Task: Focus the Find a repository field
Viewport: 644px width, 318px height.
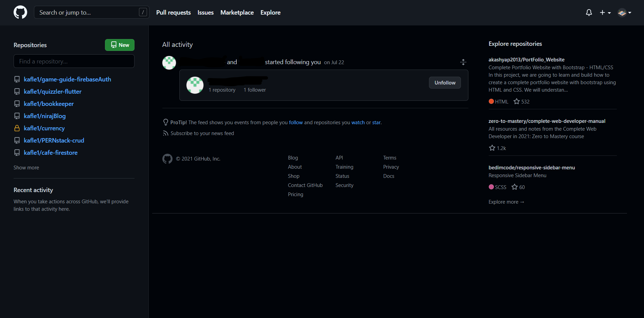Action: [74, 61]
